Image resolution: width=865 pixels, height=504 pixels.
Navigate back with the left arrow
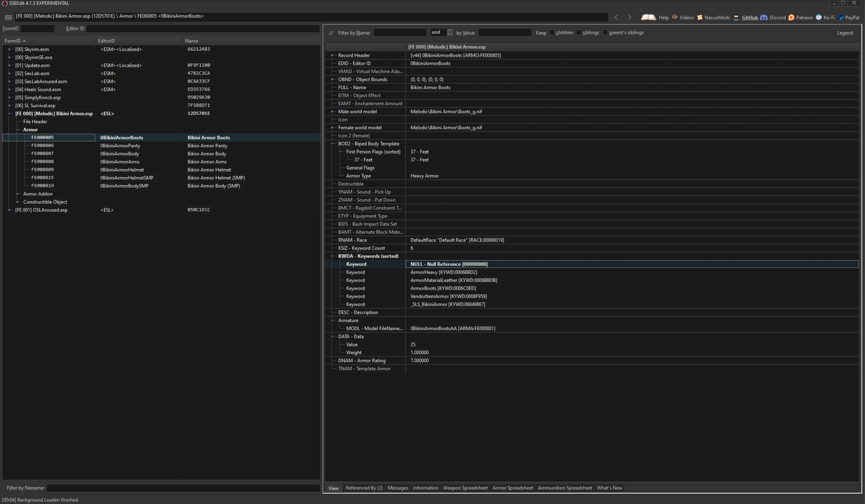616,17
